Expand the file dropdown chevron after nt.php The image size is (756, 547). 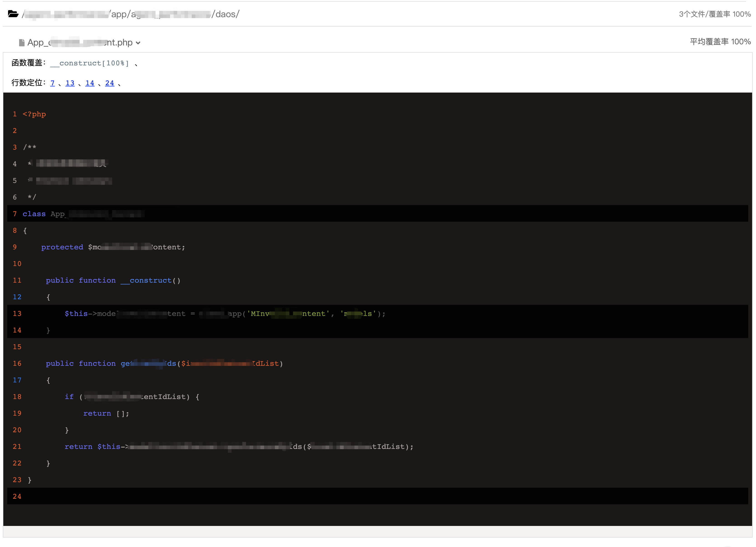[x=138, y=43]
